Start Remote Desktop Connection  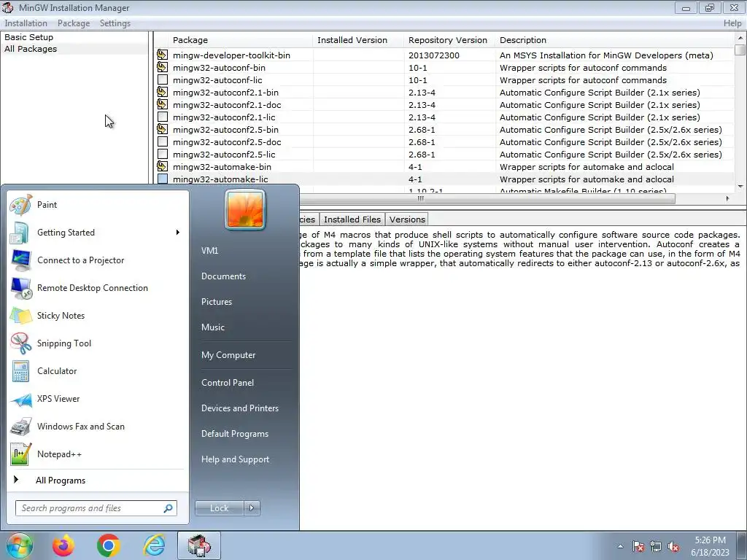[x=98, y=287]
